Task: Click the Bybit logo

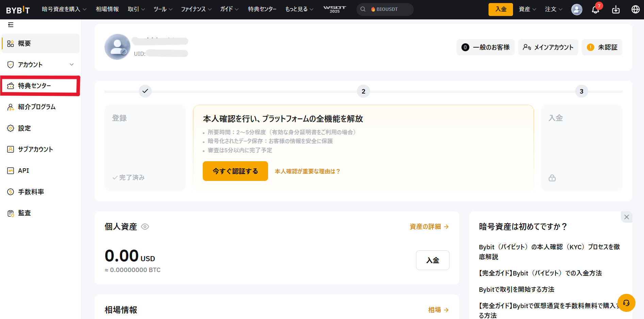Action: pos(18,10)
